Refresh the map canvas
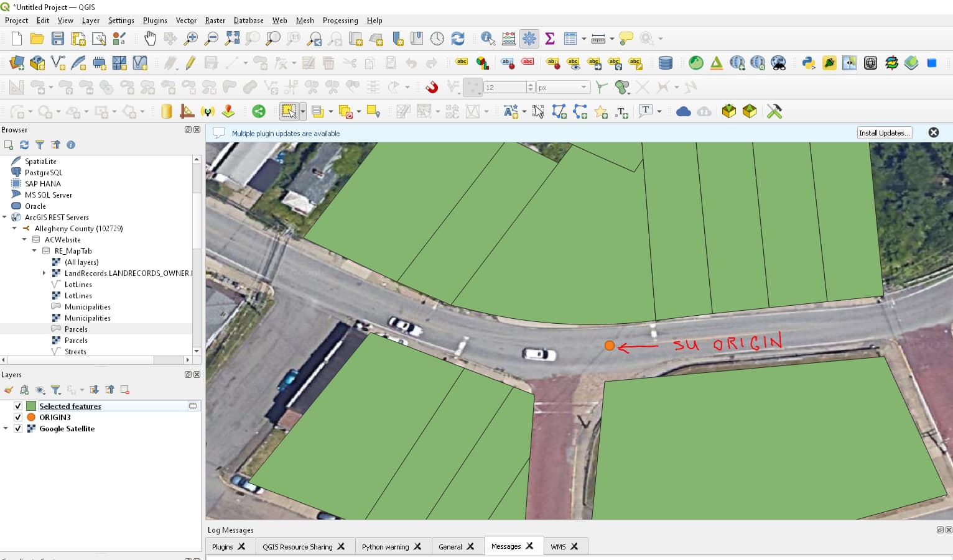 [x=458, y=38]
